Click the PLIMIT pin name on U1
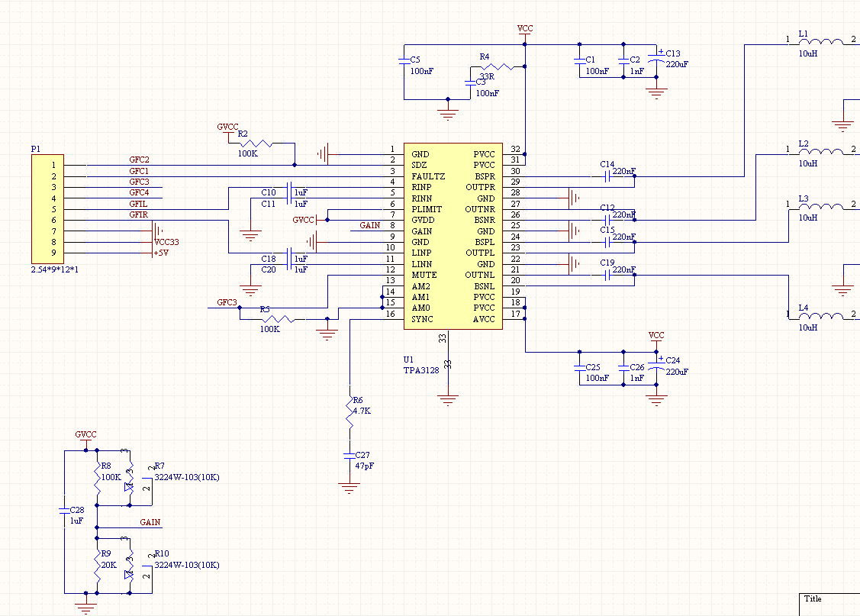860x616 pixels. point(427,209)
